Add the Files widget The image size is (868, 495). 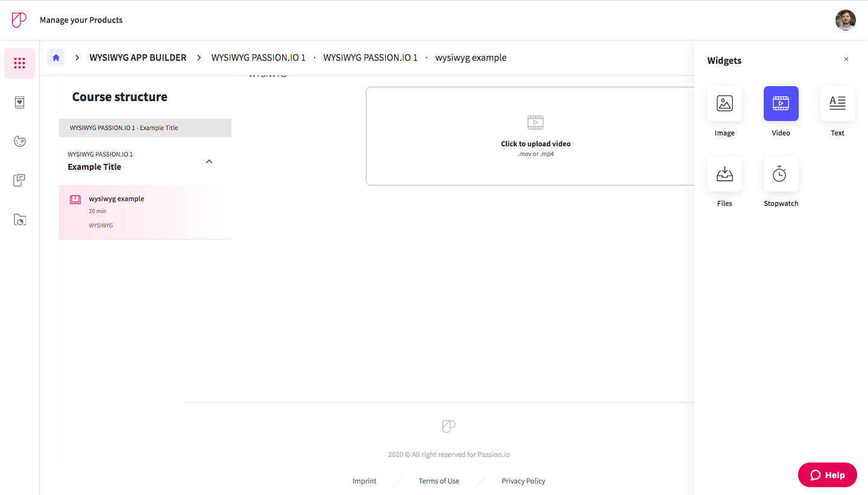click(725, 174)
